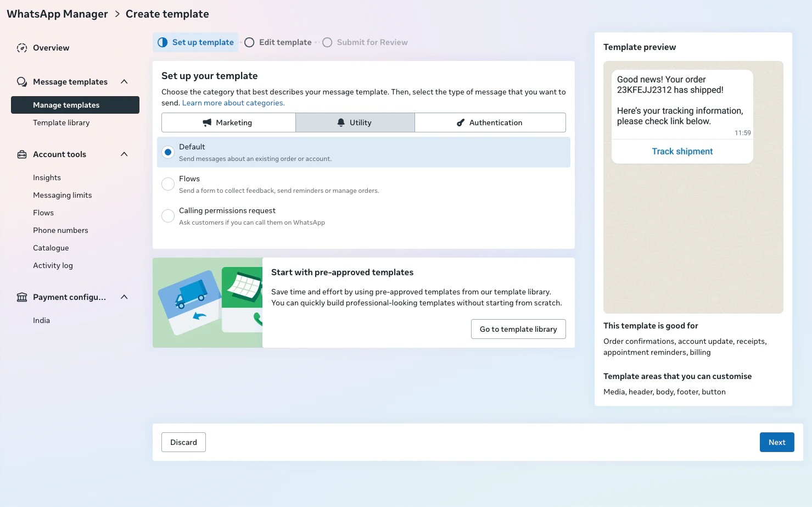Click WhatsApp Manager breadcrumb link
The image size is (812, 507).
(57, 14)
